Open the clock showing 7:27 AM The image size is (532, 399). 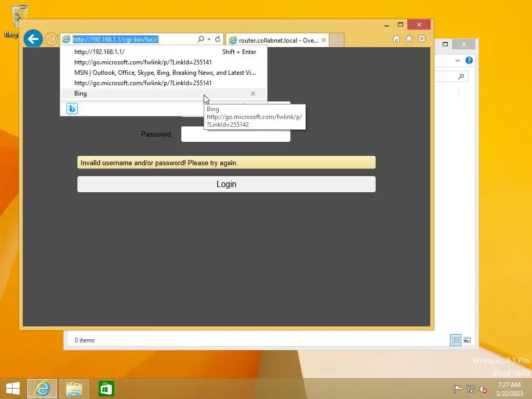[509, 389]
